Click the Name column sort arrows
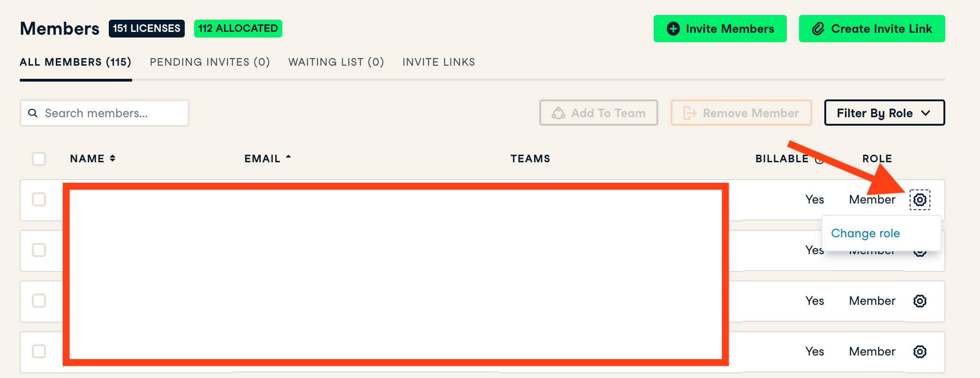Viewport: 980px width, 378px height. coord(113,159)
